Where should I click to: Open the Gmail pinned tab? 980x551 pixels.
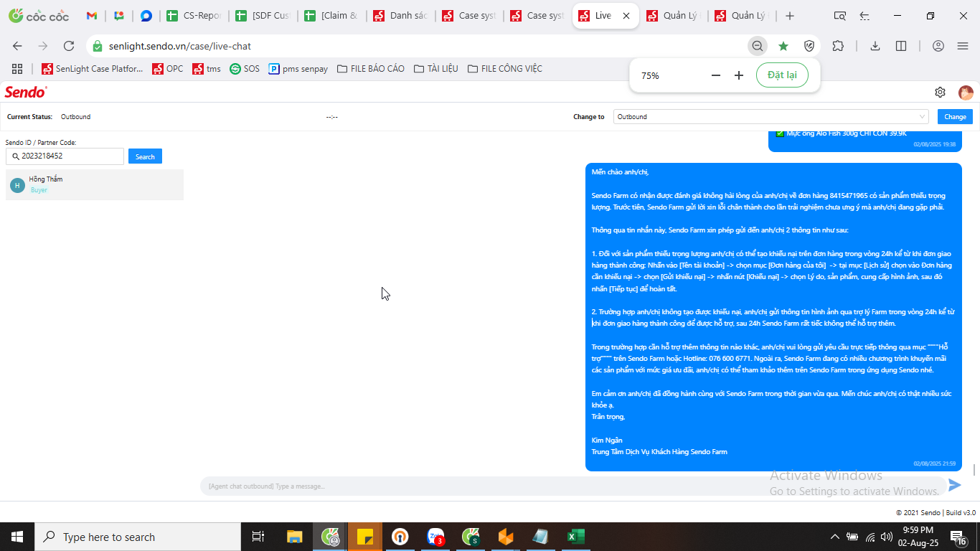[x=91, y=16]
